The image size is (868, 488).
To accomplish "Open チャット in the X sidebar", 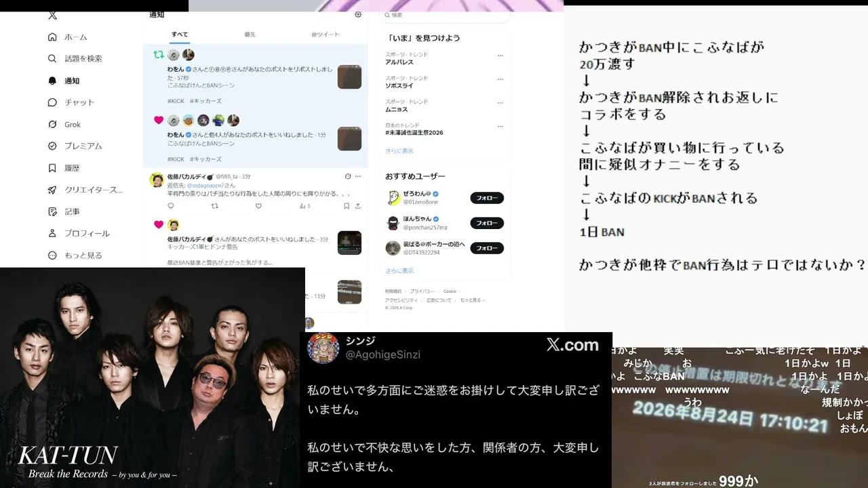I will click(71, 102).
